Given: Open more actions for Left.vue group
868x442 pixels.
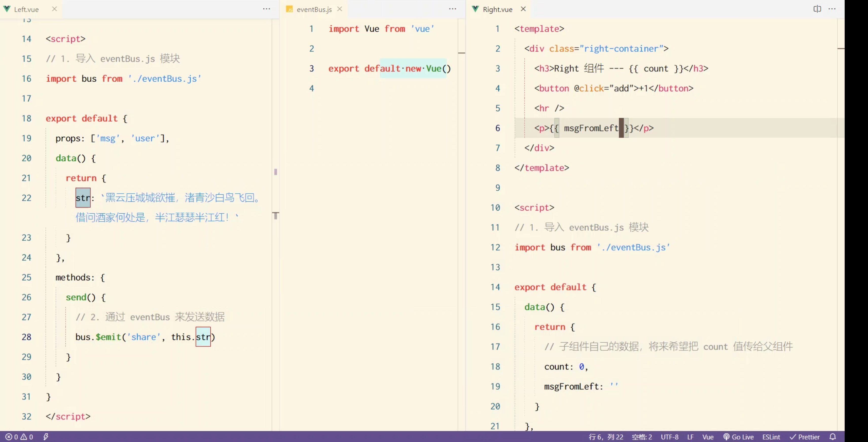Looking at the screenshot, I should (266, 9).
